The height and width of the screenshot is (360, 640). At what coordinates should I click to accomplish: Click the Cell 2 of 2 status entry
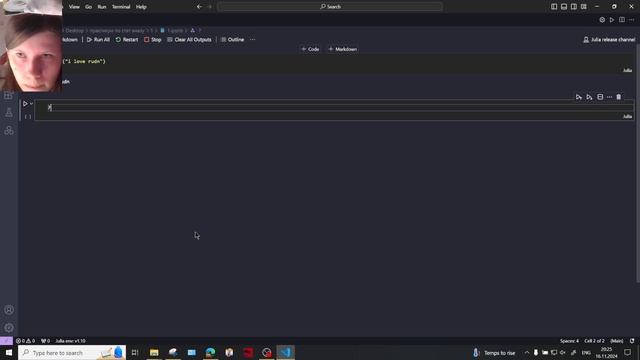(594, 341)
